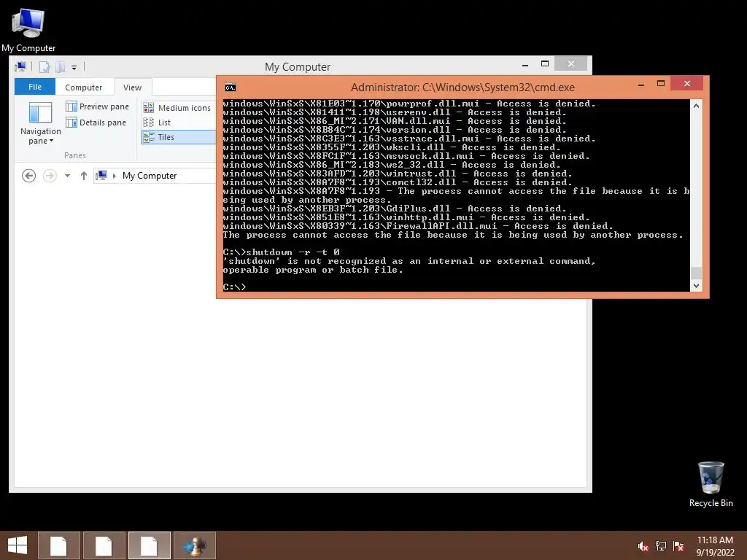This screenshot has height=560, width=747.
Task: Open Recent locations dropdown arrow
Action: pyautogui.click(x=68, y=176)
